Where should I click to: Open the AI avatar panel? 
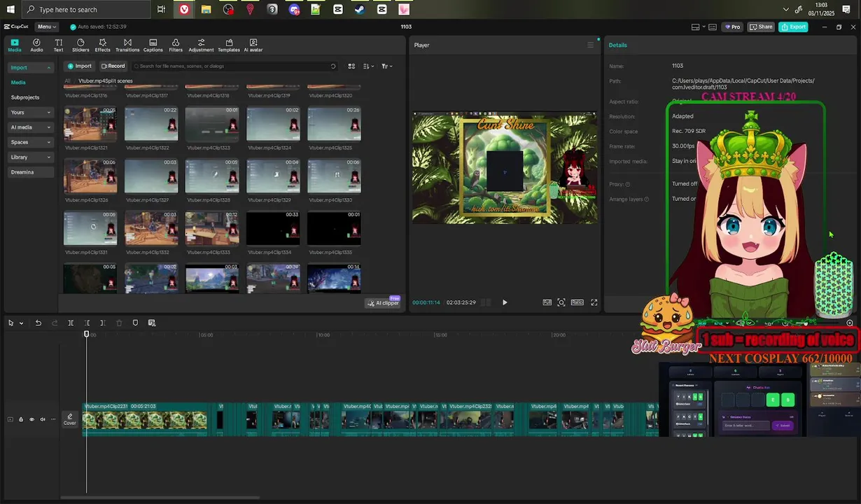253,45
